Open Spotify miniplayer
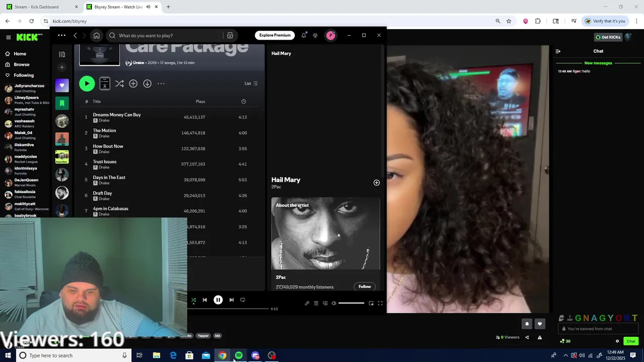The image size is (644, 362). tap(371, 303)
